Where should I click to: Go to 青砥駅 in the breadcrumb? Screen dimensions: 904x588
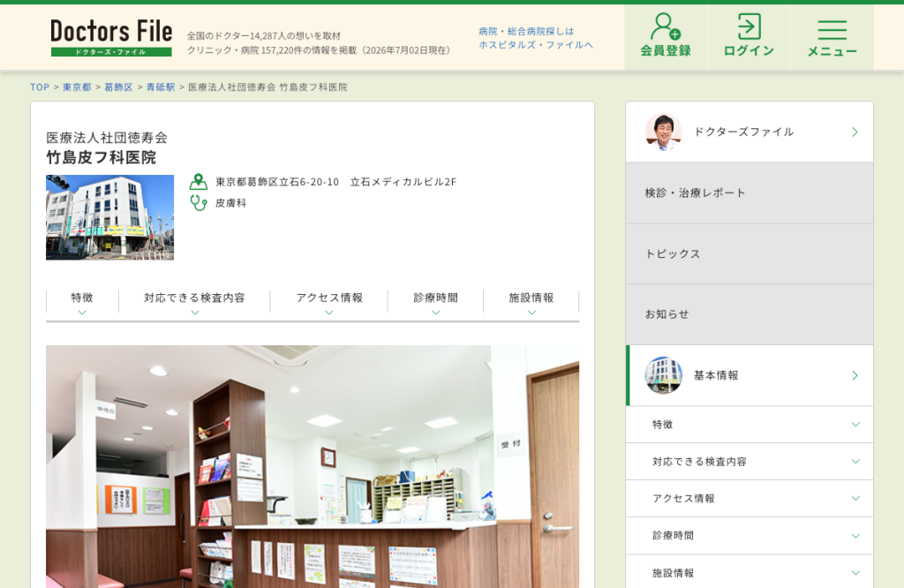161,87
